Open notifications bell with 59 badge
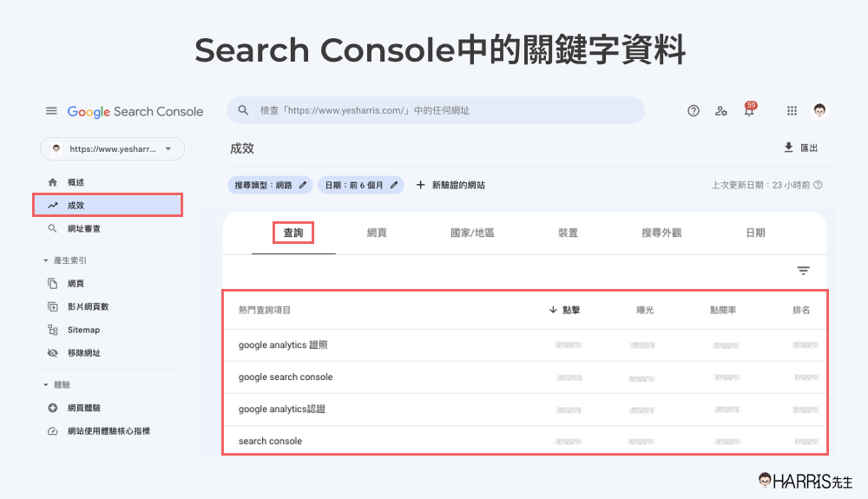 750,109
